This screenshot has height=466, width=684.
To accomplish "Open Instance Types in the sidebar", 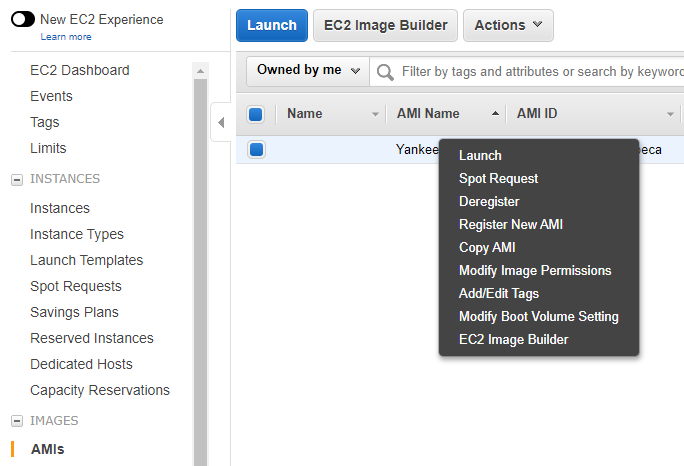I will point(77,234).
